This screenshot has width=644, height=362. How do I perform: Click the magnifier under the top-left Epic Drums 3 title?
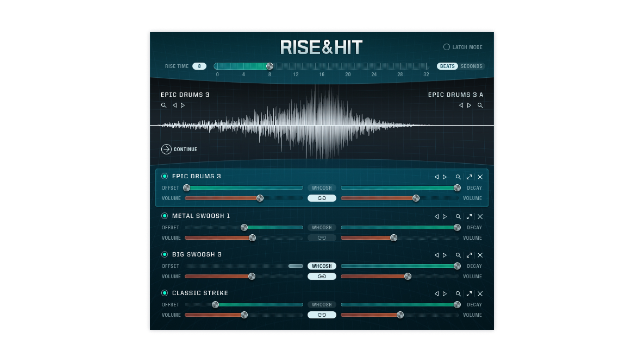pyautogui.click(x=164, y=105)
